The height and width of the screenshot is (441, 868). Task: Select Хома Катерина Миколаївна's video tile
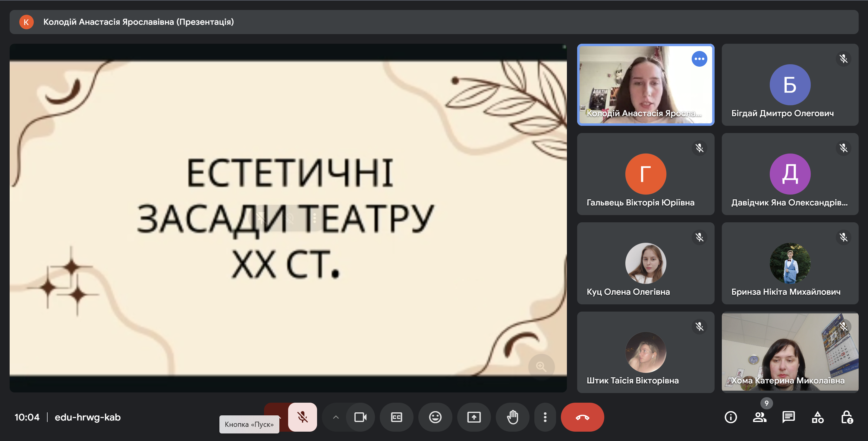point(790,352)
